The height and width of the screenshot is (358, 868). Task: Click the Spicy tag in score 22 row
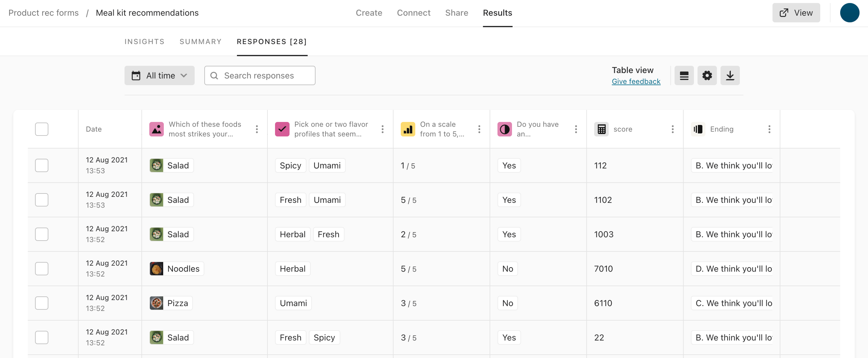[324, 337]
